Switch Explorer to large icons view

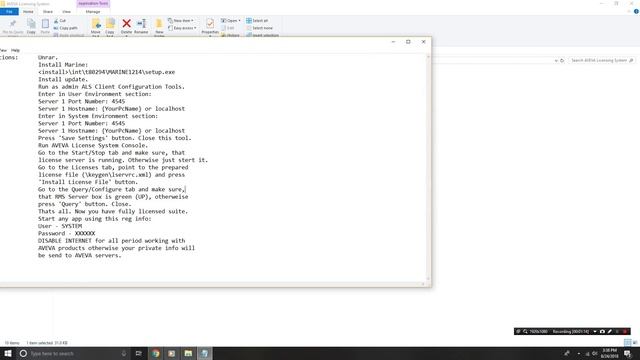[x=635, y=342]
